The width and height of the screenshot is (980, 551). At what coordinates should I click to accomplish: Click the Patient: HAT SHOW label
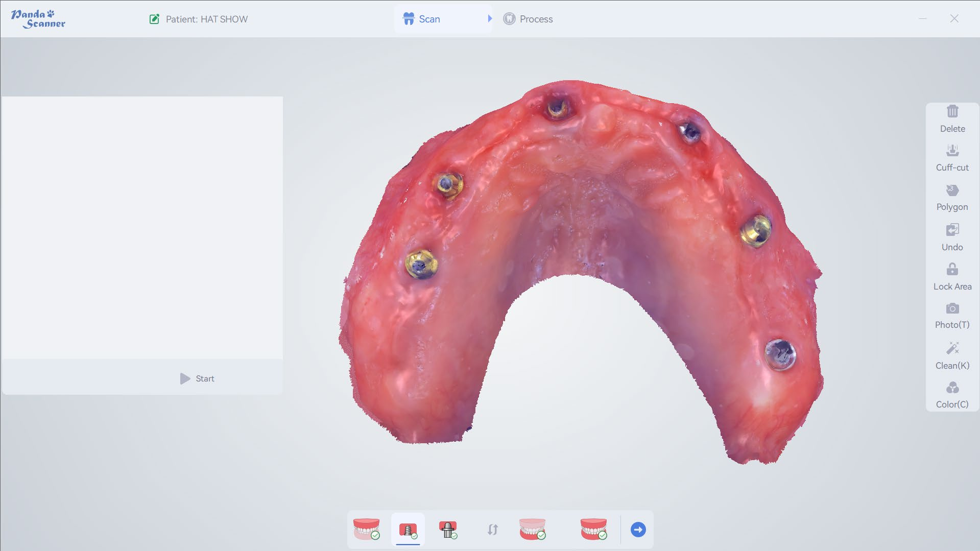[x=207, y=19]
